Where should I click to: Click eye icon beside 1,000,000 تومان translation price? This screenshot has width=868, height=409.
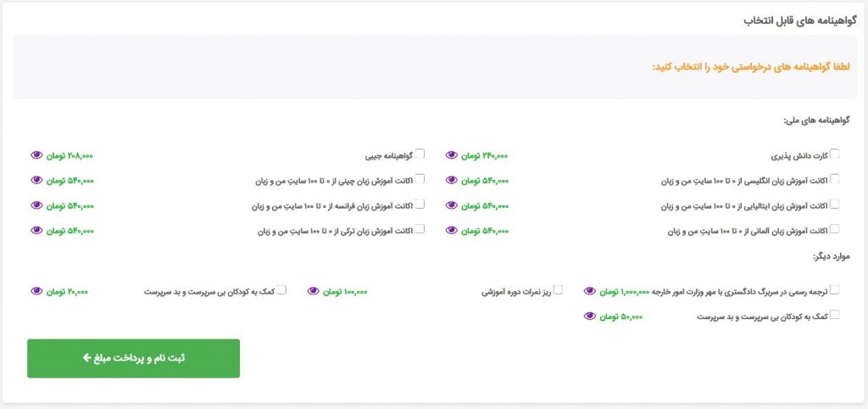coord(590,291)
